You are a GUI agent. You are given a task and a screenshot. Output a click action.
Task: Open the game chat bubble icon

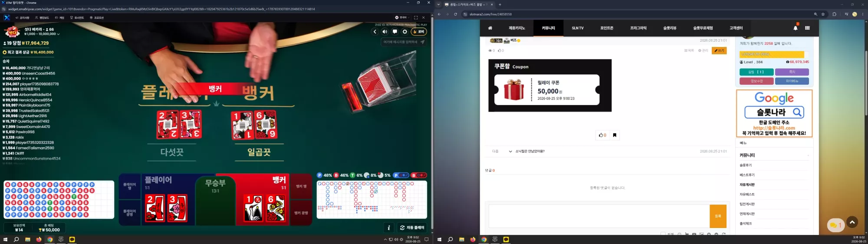395,32
